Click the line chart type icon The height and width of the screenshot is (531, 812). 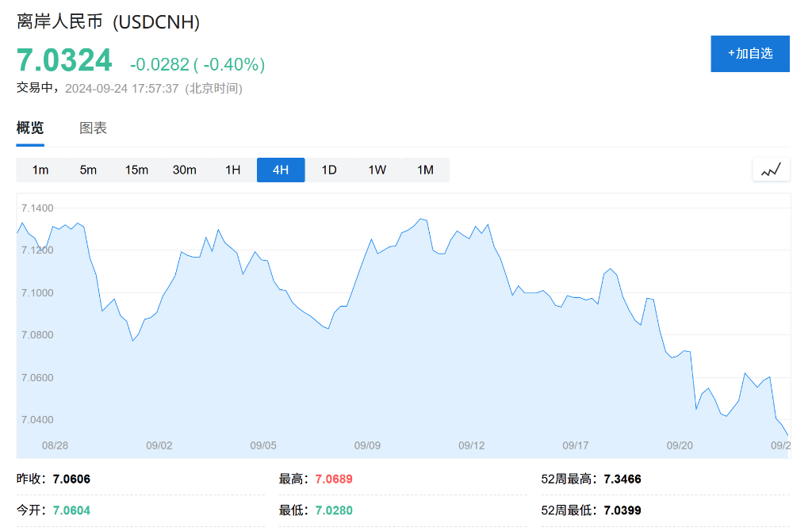tap(771, 170)
